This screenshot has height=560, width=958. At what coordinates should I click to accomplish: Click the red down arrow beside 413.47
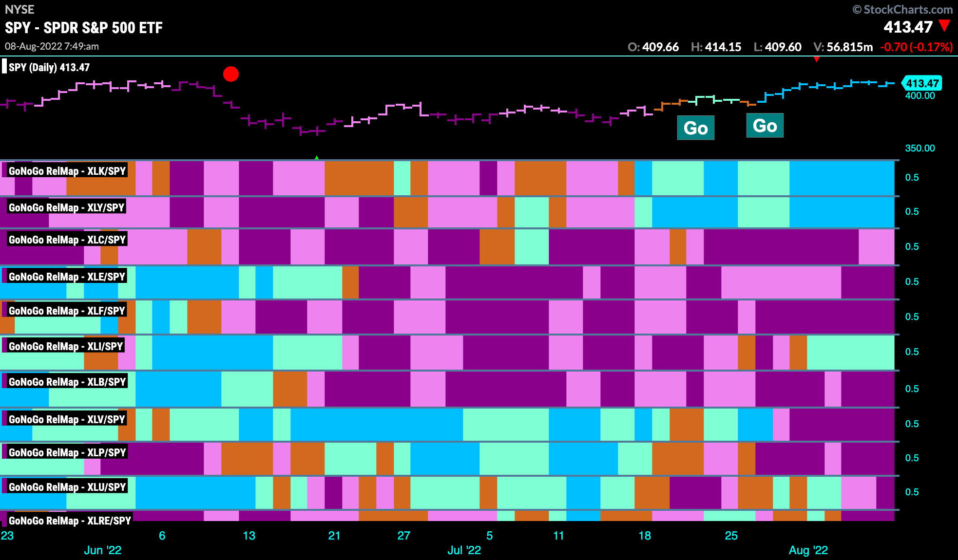[945, 25]
